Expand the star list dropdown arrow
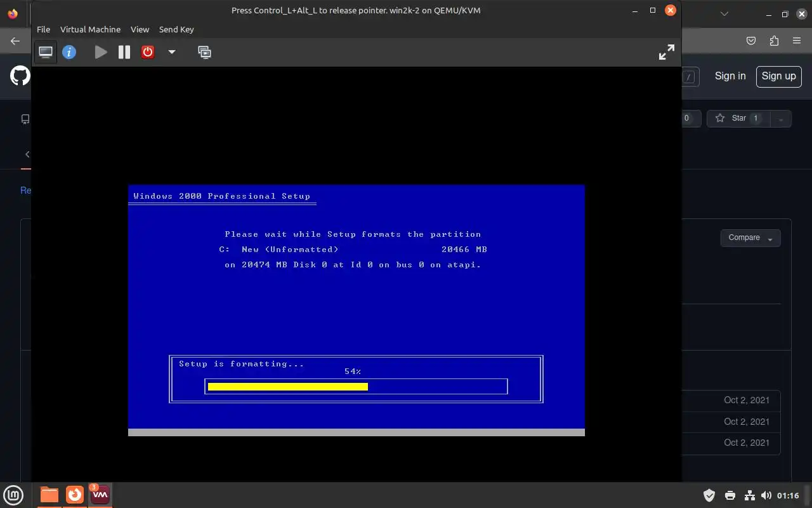812x508 pixels. [x=781, y=119]
